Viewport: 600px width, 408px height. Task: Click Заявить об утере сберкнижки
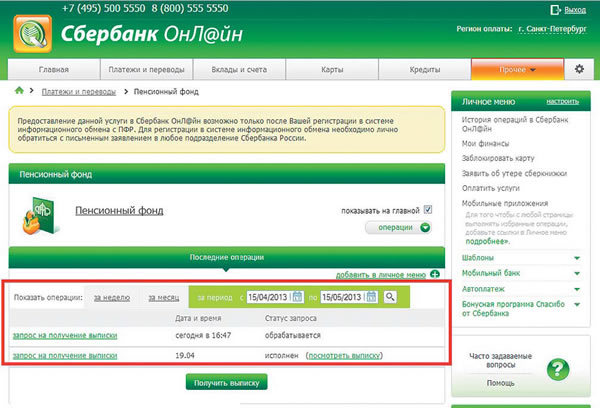(514, 173)
